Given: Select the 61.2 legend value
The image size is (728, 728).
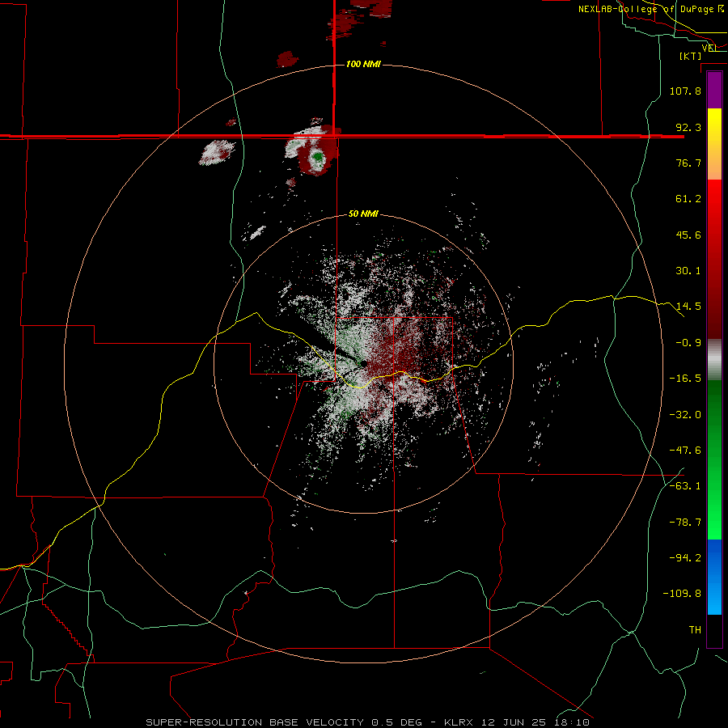Looking at the screenshot, I should tap(688, 199).
